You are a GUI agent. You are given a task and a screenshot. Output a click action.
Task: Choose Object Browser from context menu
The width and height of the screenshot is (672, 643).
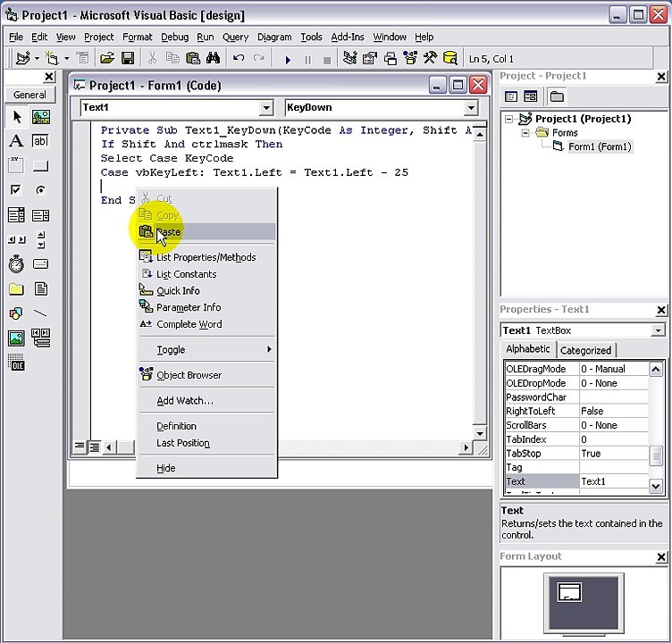206,375
